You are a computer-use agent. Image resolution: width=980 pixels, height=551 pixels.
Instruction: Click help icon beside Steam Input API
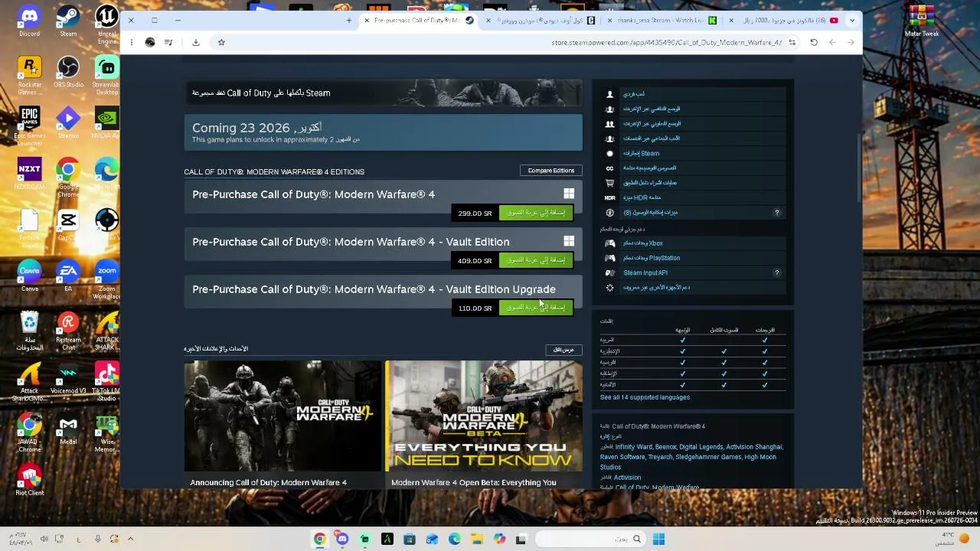tap(777, 272)
